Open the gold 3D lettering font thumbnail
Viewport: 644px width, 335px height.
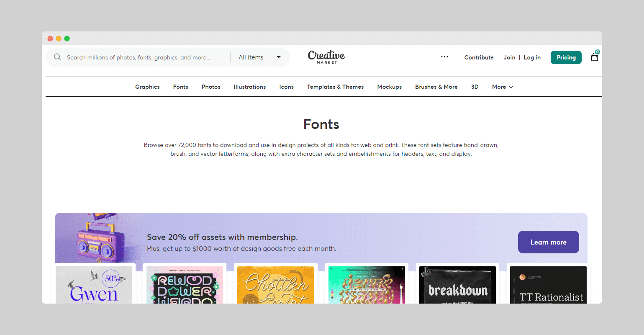point(367,285)
